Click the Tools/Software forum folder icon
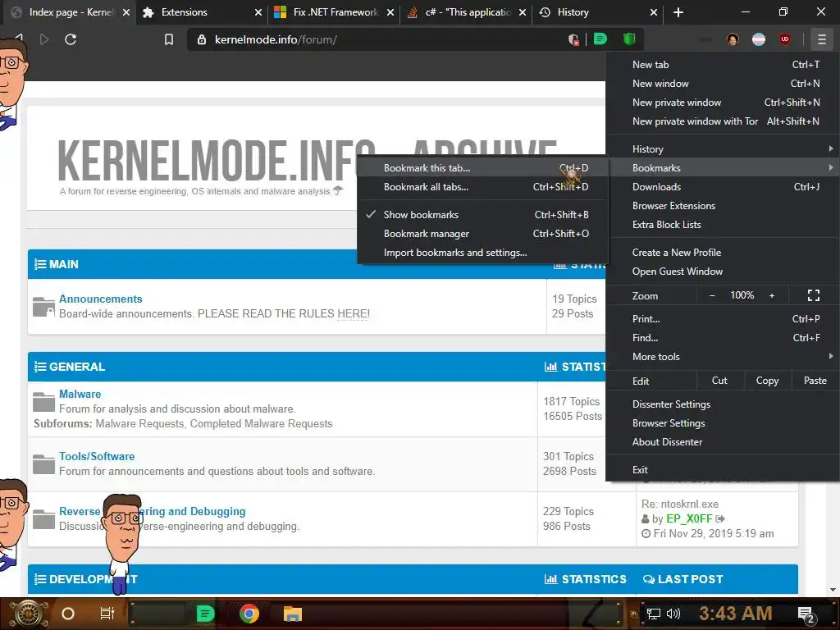This screenshot has width=840, height=630. click(x=43, y=464)
